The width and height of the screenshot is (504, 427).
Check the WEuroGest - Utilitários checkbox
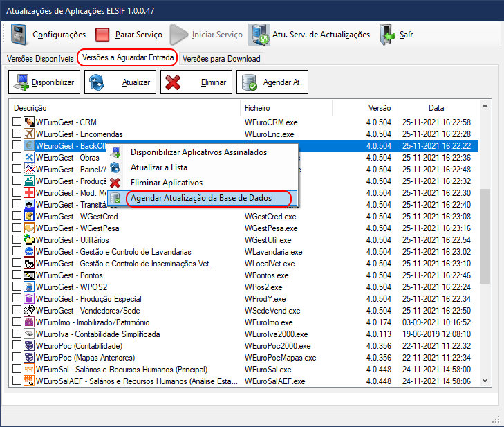click(17, 239)
